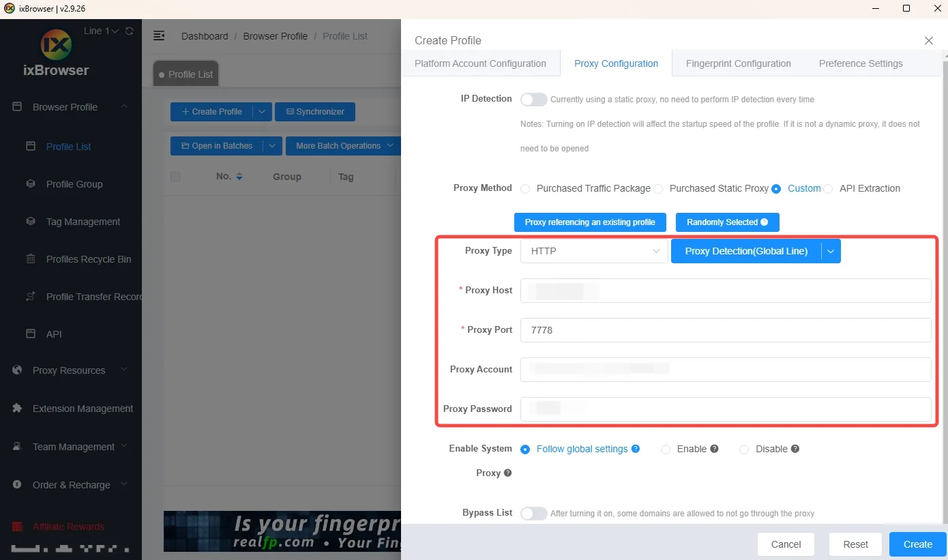The height and width of the screenshot is (560, 948).
Task: Click the Create button
Action: click(x=918, y=544)
